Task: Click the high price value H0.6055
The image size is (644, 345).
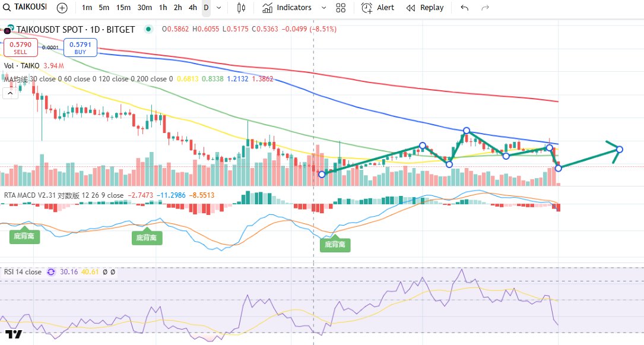Action: [206, 29]
